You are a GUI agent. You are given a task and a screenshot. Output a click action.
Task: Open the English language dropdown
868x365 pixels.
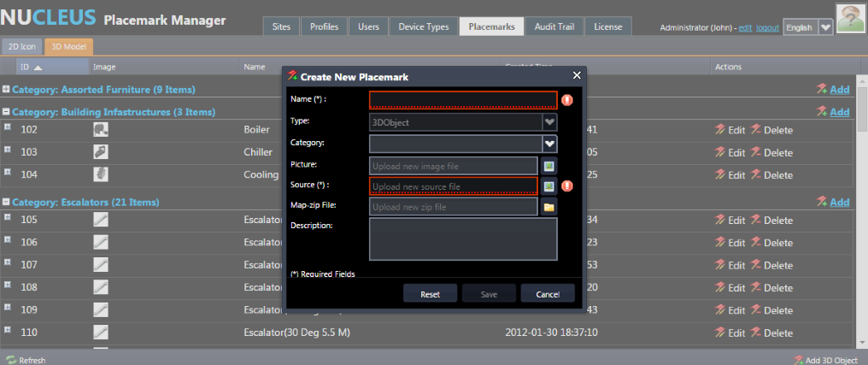[x=825, y=27]
